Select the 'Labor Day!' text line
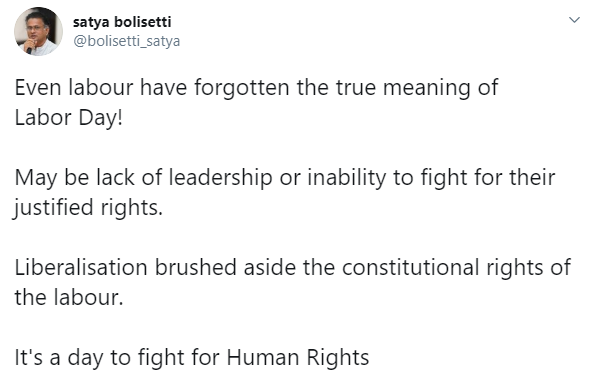This screenshot has height=376, width=596. 69,117
